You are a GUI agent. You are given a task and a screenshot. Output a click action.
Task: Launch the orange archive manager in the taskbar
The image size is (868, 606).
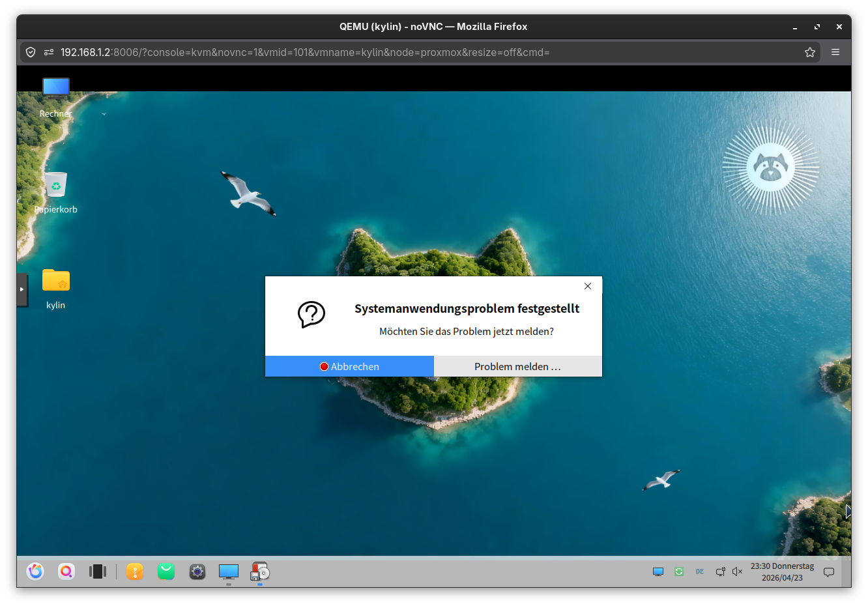135,571
